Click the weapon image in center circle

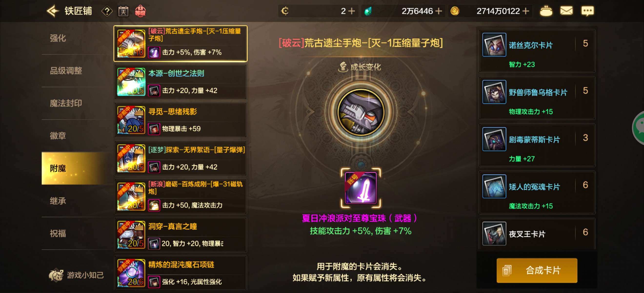coord(361,112)
